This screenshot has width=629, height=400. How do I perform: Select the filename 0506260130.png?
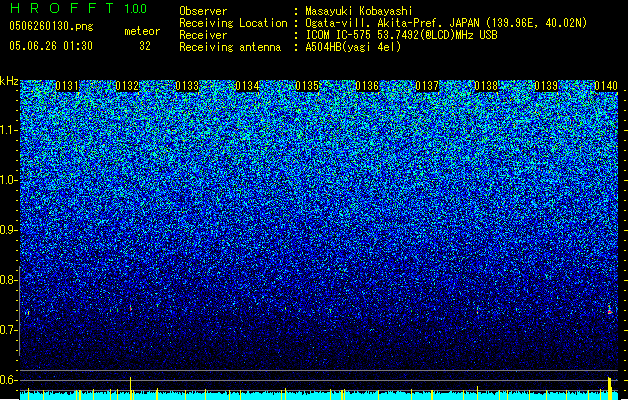[51, 26]
